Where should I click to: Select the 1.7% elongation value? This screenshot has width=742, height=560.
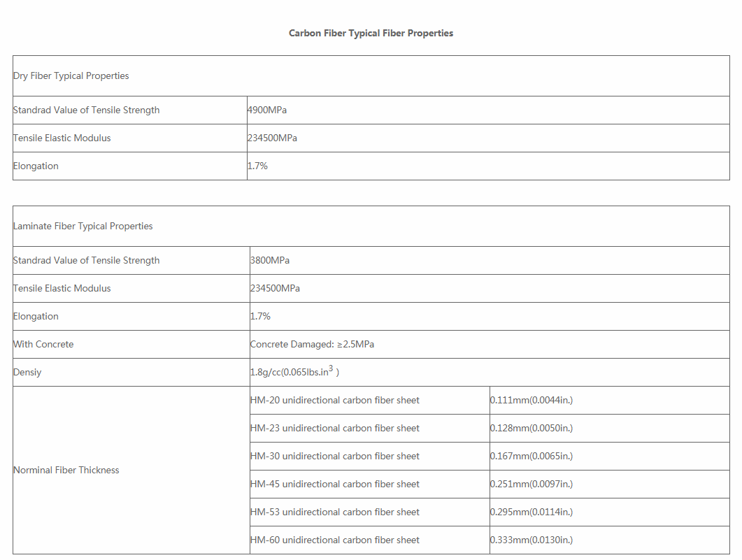pos(257,166)
